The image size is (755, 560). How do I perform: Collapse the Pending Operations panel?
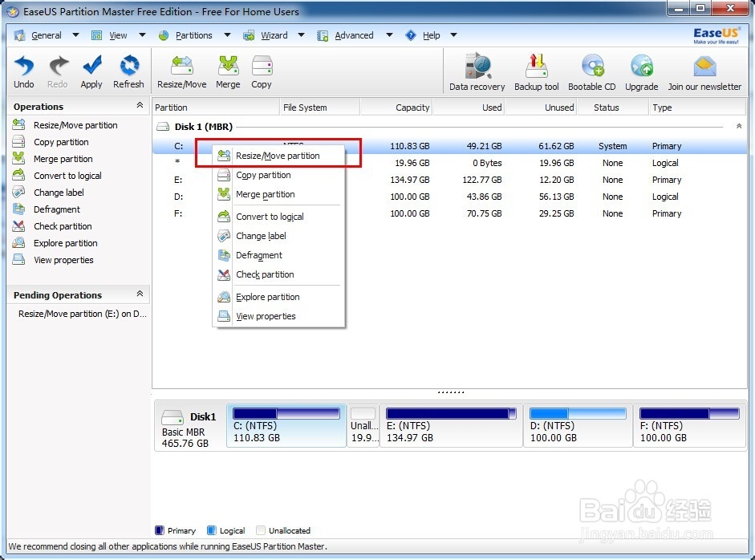click(140, 294)
